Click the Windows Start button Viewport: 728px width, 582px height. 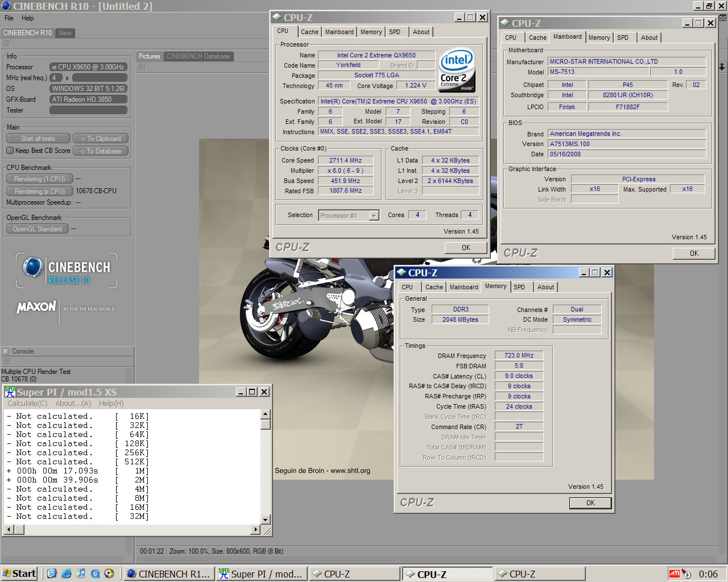click(x=19, y=573)
